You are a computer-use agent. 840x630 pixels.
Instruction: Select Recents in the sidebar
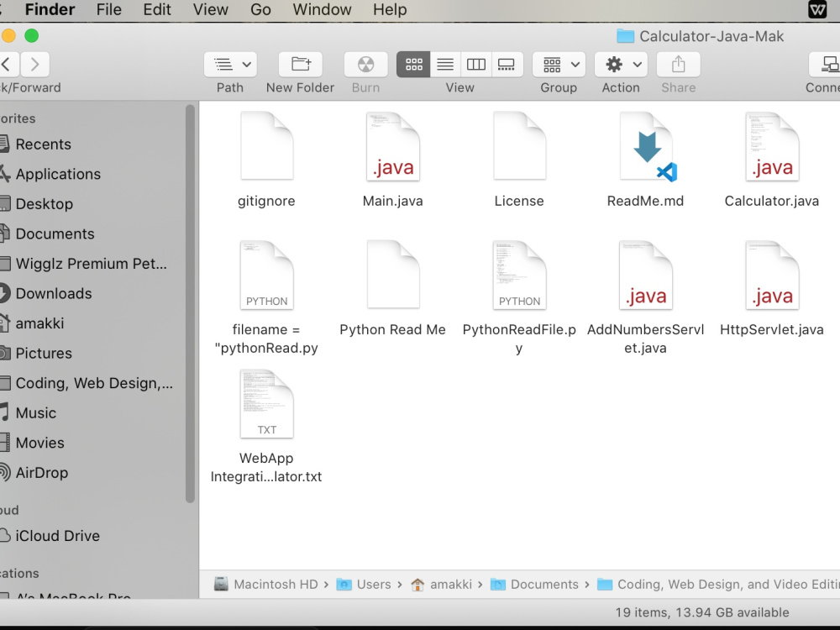pos(43,144)
